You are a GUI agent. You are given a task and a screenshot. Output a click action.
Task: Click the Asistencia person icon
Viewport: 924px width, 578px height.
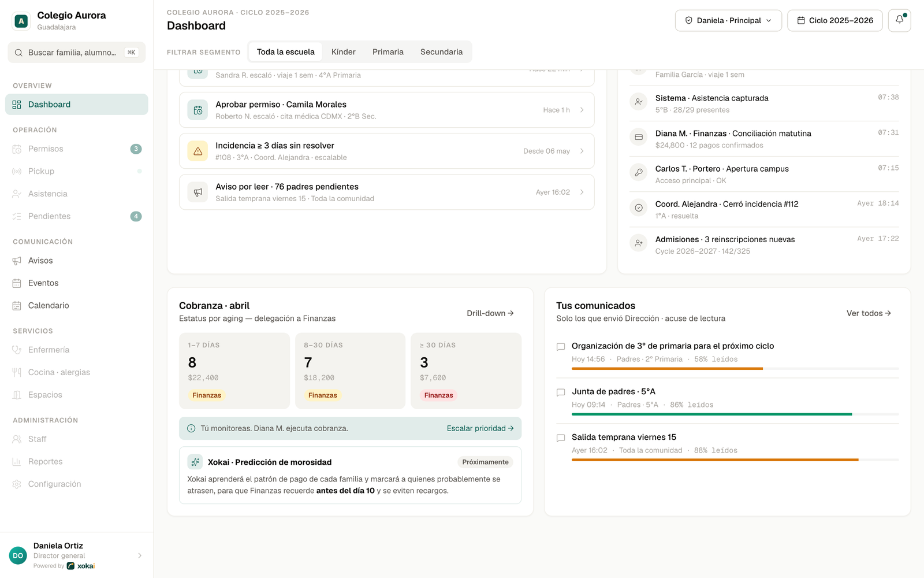coord(17,194)
